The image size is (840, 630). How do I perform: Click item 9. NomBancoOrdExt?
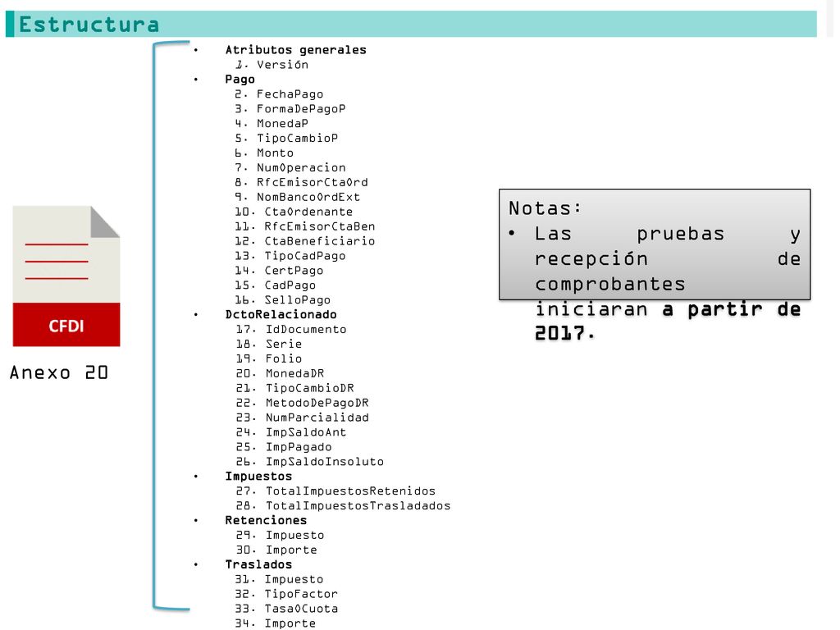click(x=297, y=197)
